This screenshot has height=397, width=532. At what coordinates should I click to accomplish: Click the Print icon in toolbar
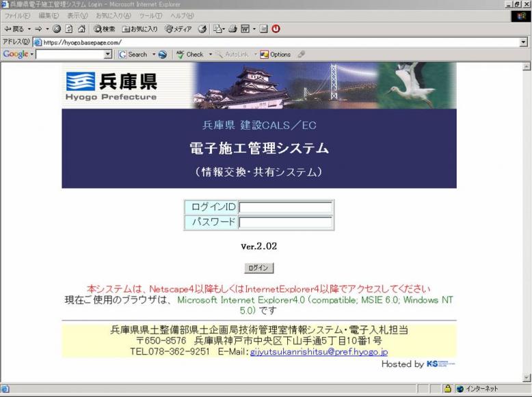(232, 29)
